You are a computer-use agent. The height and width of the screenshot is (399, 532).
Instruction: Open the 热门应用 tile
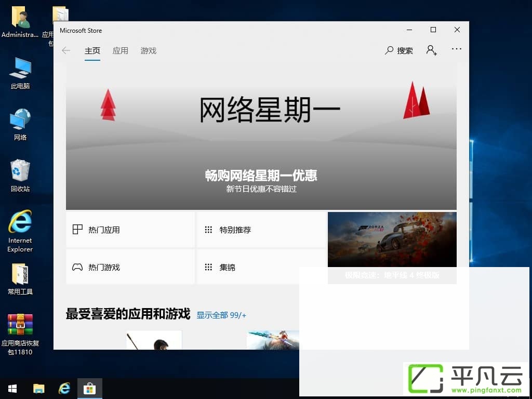coord(130,230)
